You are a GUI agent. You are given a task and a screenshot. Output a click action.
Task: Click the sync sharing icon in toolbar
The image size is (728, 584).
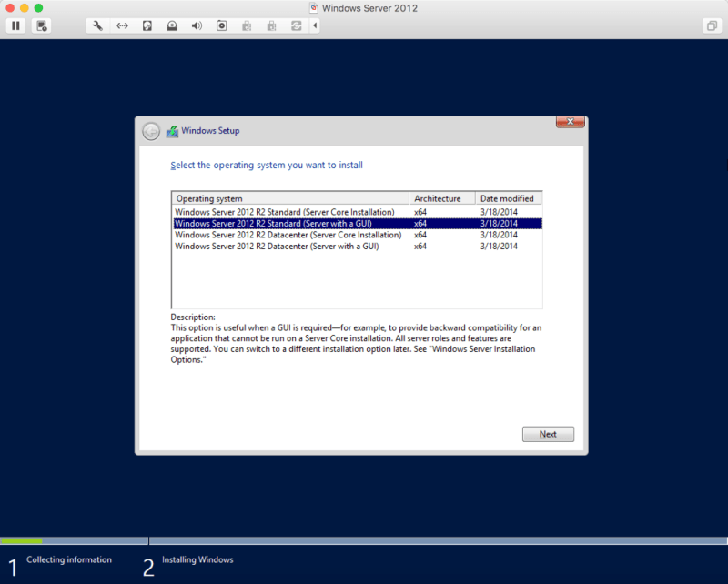(296, 25)
